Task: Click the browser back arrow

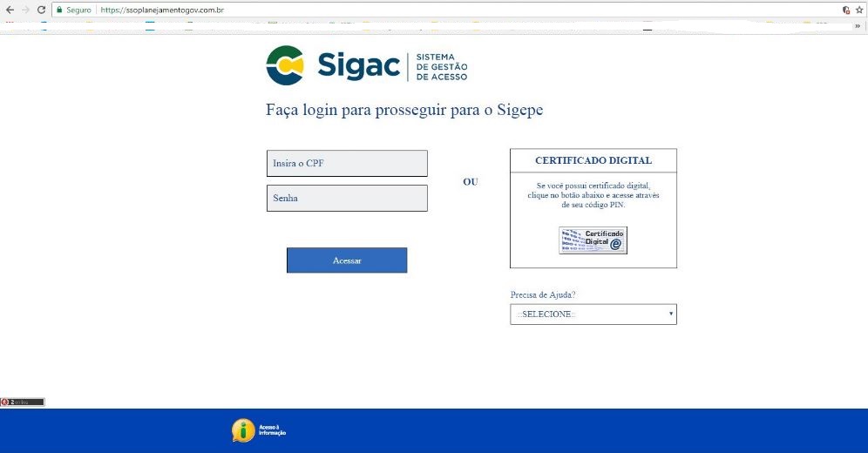Action: click(10, 10)
